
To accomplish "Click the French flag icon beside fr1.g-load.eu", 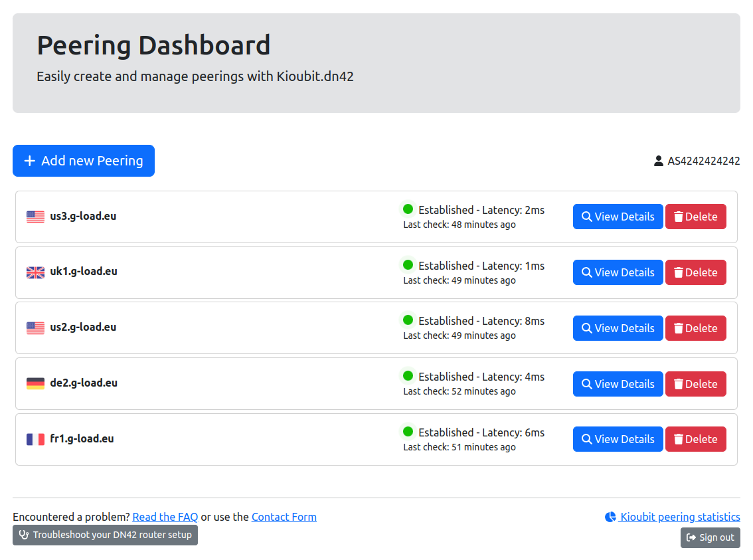I will (x=35, y=439).
